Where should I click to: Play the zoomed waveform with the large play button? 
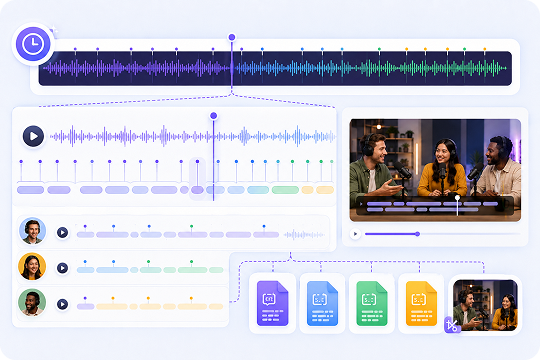pyautogui.click(x=33, y=136)
